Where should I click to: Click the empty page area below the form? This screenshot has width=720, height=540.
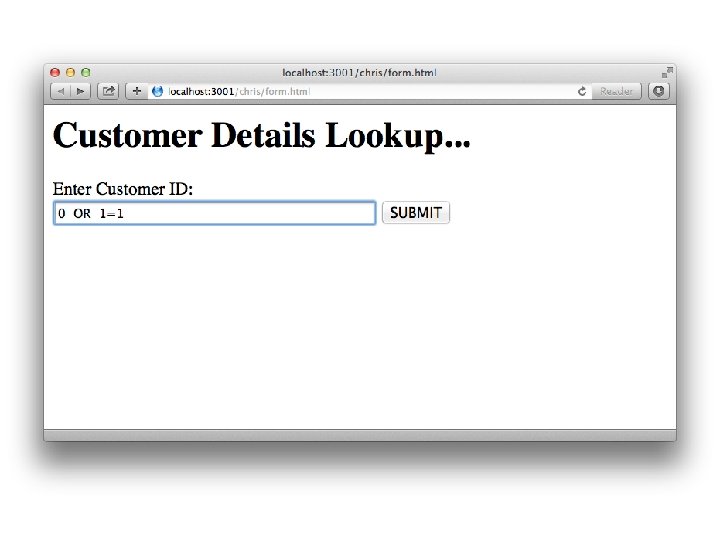tap(360, 326)
